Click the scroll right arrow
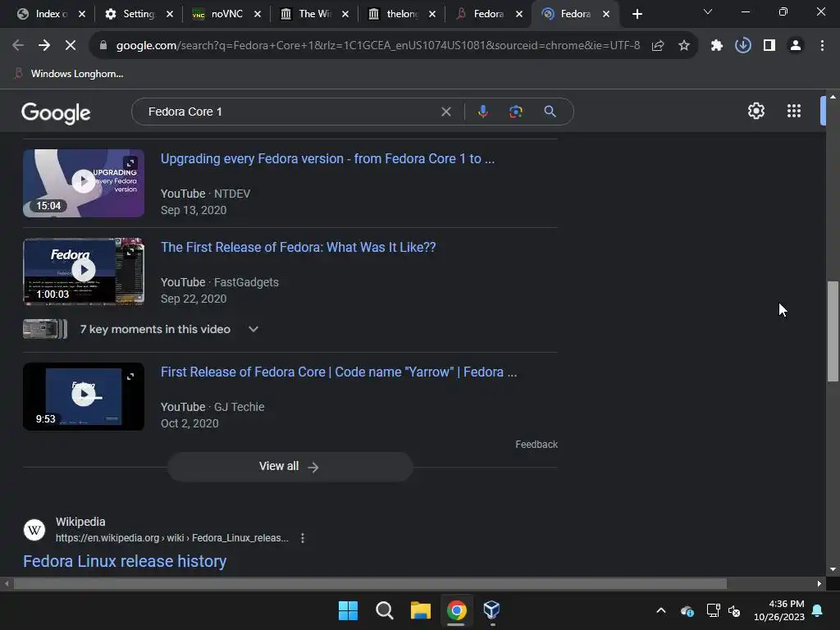This screenshot has width=840, height=630. [x=819, y=583]
